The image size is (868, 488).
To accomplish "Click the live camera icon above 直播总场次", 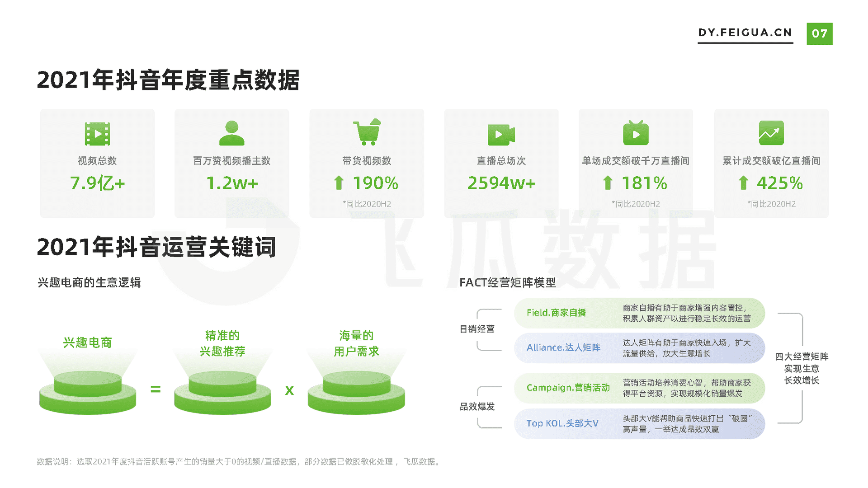I will (x=501, y=134).
